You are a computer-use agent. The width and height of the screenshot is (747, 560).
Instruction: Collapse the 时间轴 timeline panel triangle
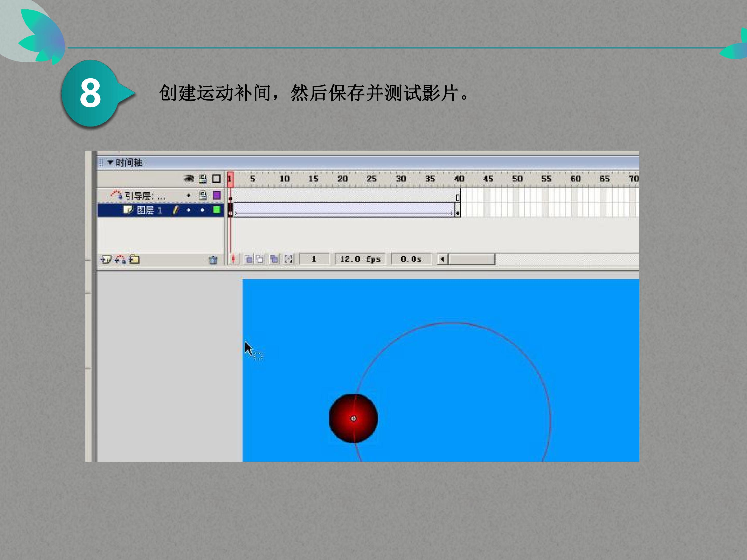[110, 162]
